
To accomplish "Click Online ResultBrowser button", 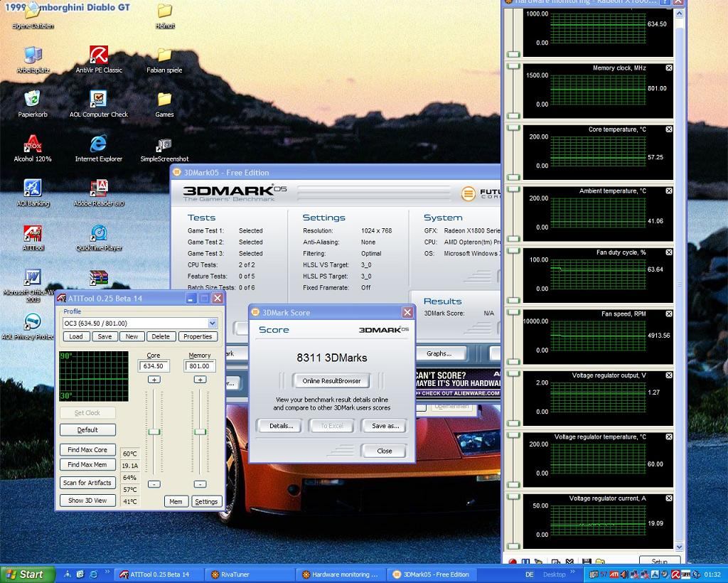I will click(x=331, y=380).
